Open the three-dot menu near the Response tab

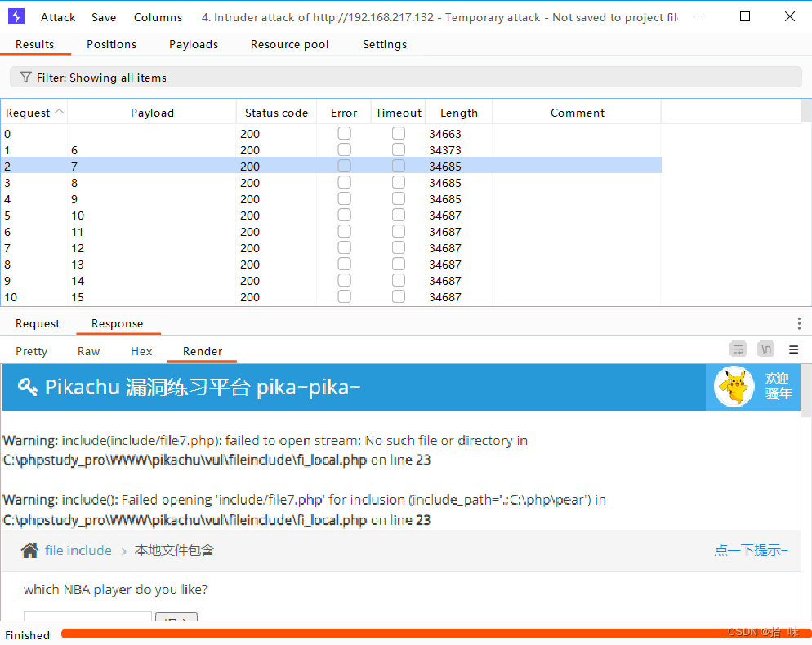click(x=799, y=323)
